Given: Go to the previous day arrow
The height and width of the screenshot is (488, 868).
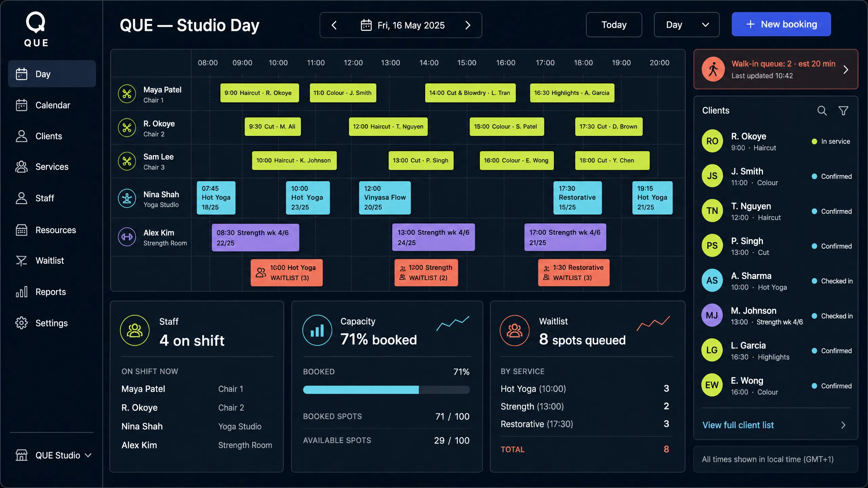Looking at the screenshot, I should pos(334,25).
